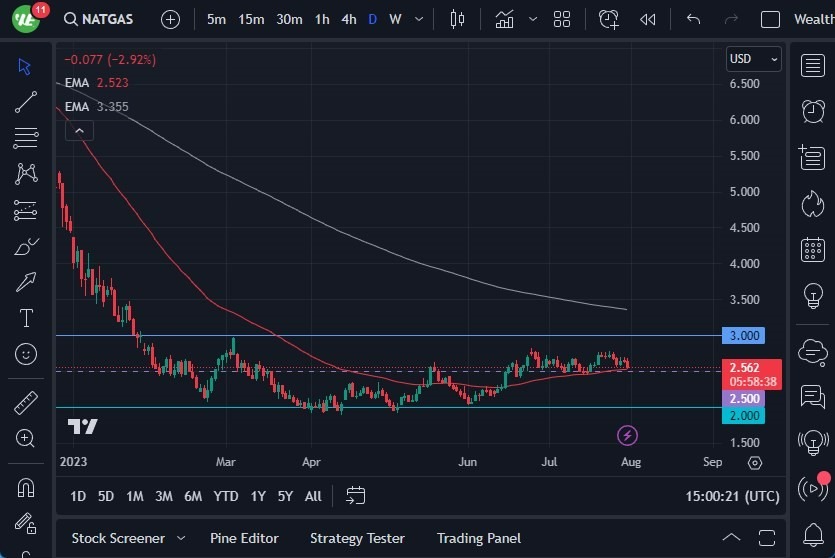835x558 pixels.
Task: Select the ruler measure tool
Action: pos(26,403)
